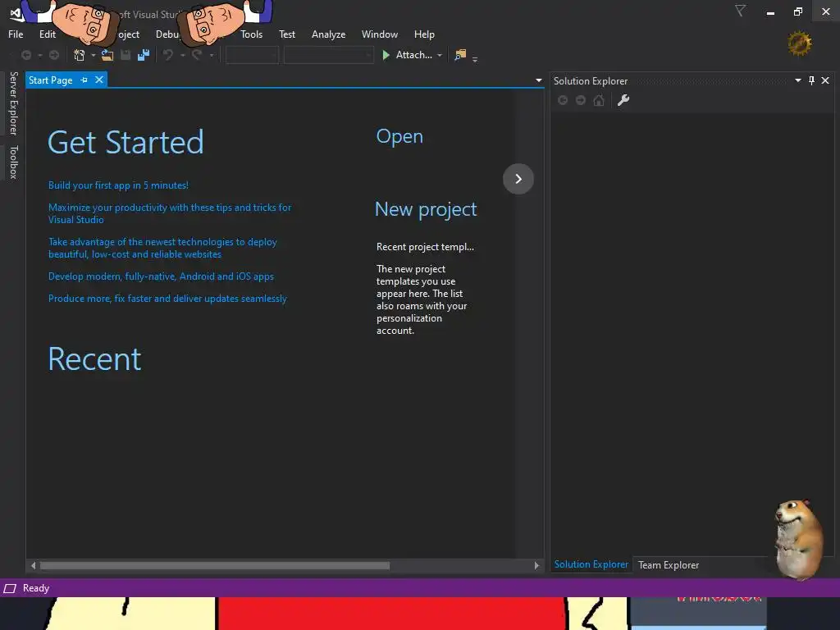
Task: Select the Start Page tab
Action: click(x=50, y=80)
